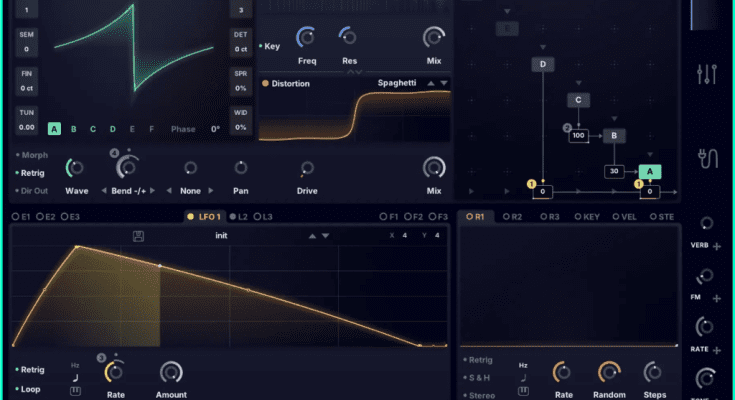Click the Drive knob
The height and width of the screenshot is (400, 735).
click(307, 168)
